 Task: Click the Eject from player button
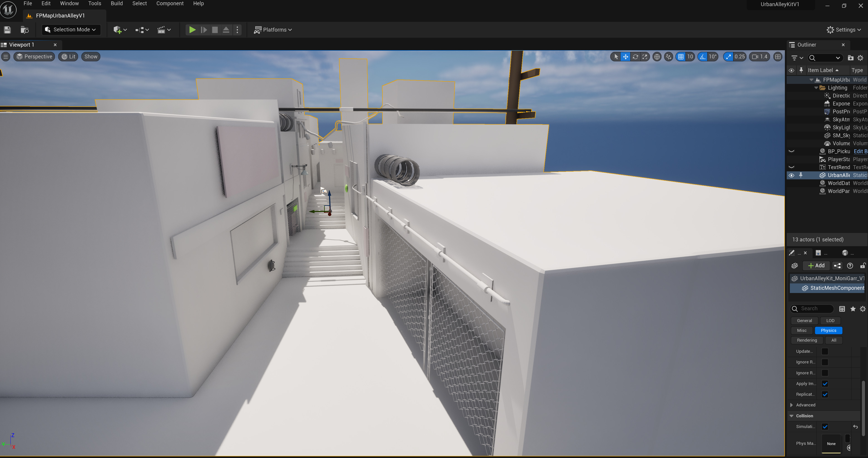(x=226, y=30)
